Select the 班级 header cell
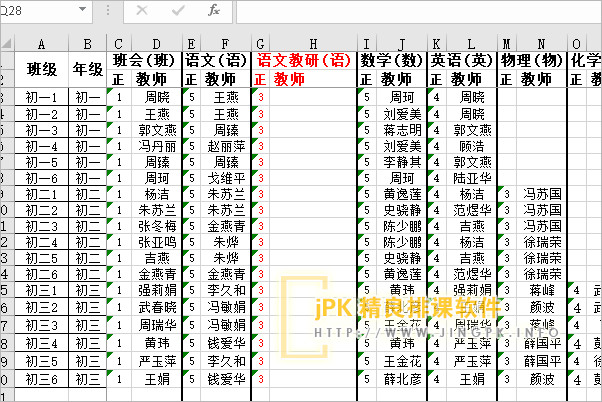 41,69
